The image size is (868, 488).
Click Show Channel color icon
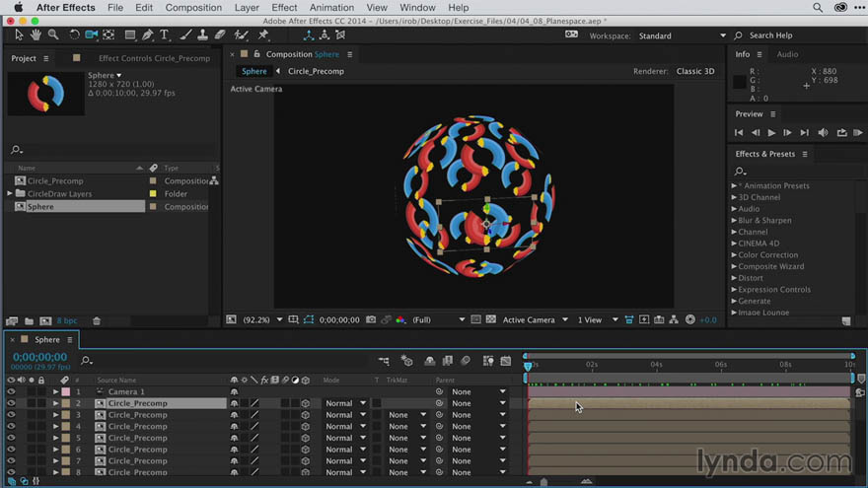[x=400, y=319]
